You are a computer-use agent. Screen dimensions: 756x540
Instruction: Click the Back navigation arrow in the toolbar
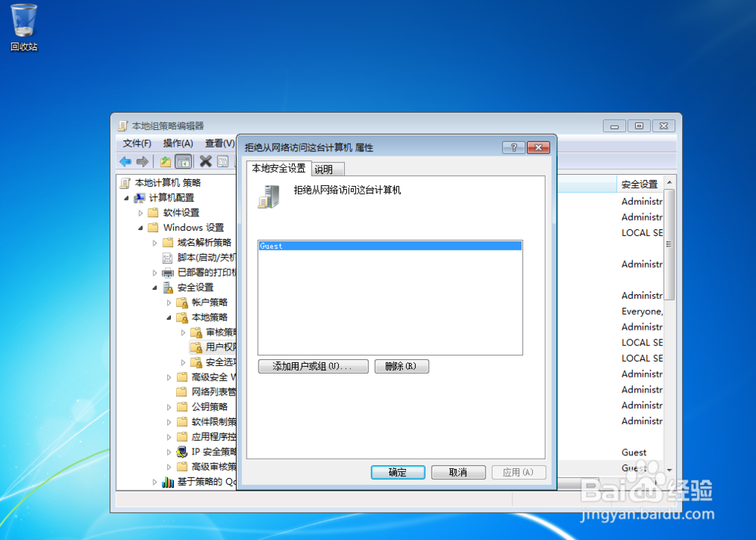[x=125, y=161]
